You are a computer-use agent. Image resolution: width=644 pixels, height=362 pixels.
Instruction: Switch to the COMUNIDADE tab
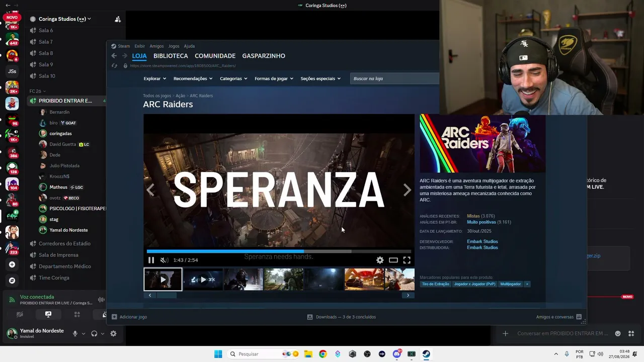(215, 56)
